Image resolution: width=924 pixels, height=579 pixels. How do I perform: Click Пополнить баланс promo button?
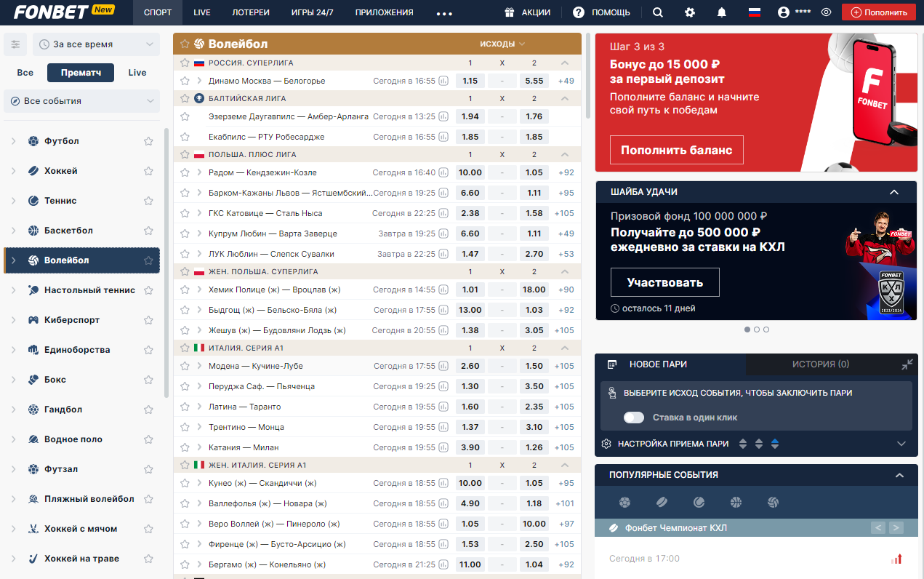(x=677, y=150)
